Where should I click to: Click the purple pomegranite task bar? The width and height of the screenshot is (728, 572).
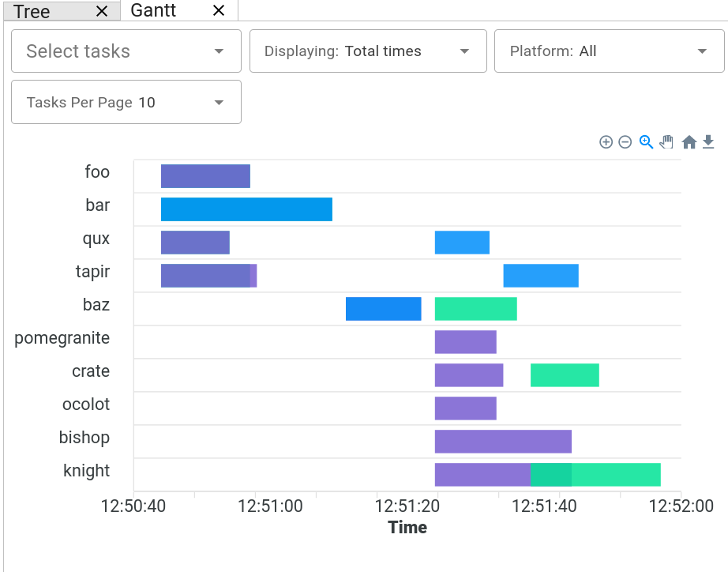tap(465, 342)
